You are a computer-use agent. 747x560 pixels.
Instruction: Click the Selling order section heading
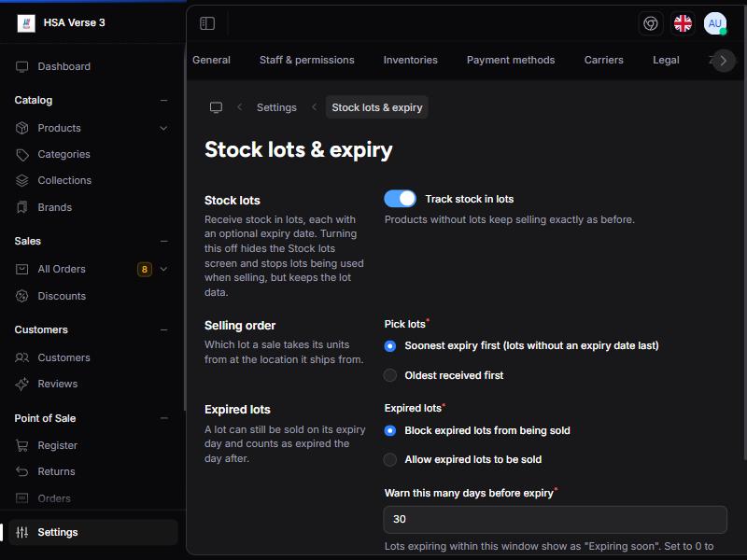240,326
